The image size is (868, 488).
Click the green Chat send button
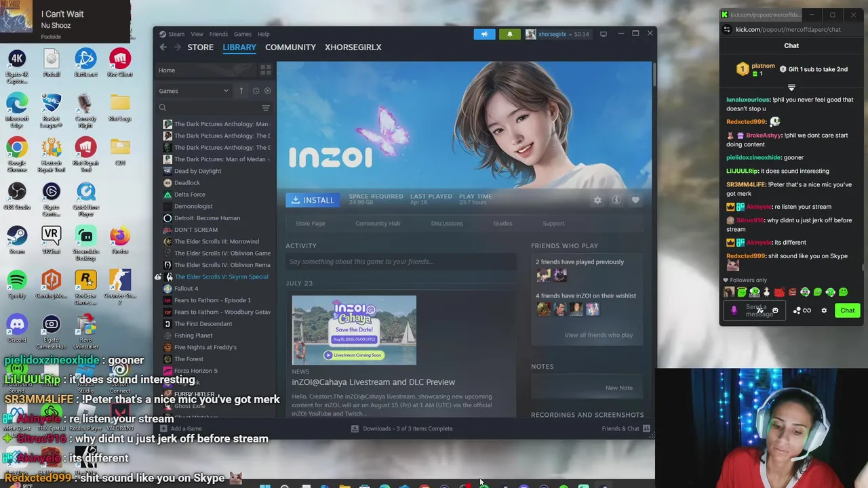[848, 310]
